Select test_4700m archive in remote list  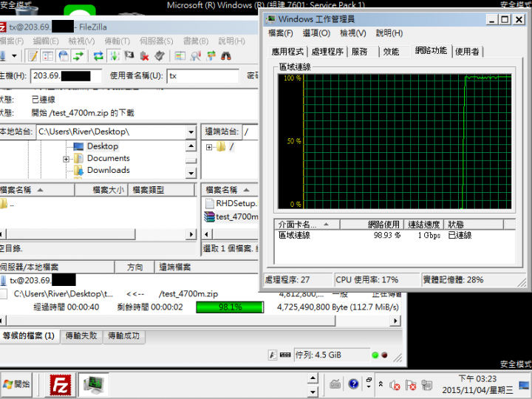click(x=231, y=216)
